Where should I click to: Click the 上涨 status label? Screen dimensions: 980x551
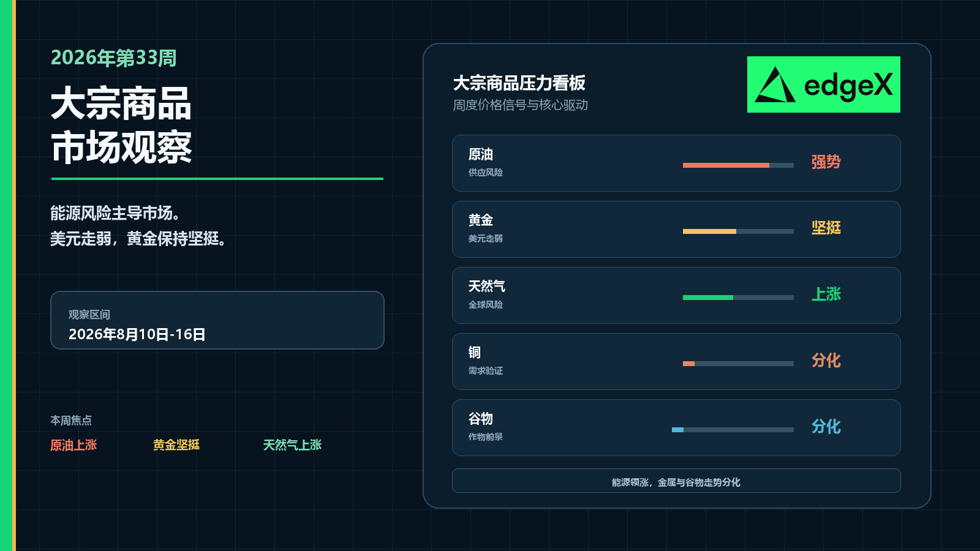(x=826, y=294)
